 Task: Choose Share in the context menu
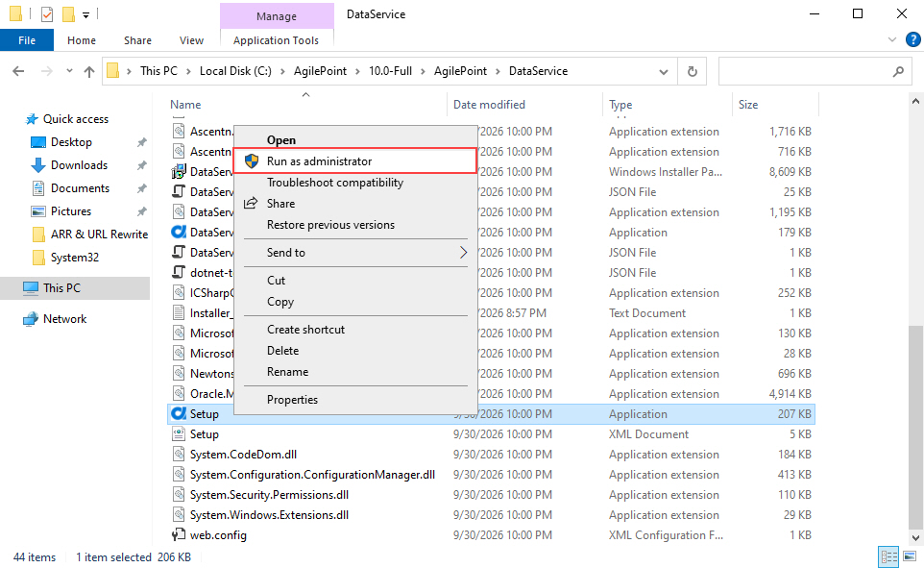(x=354, y=204)
